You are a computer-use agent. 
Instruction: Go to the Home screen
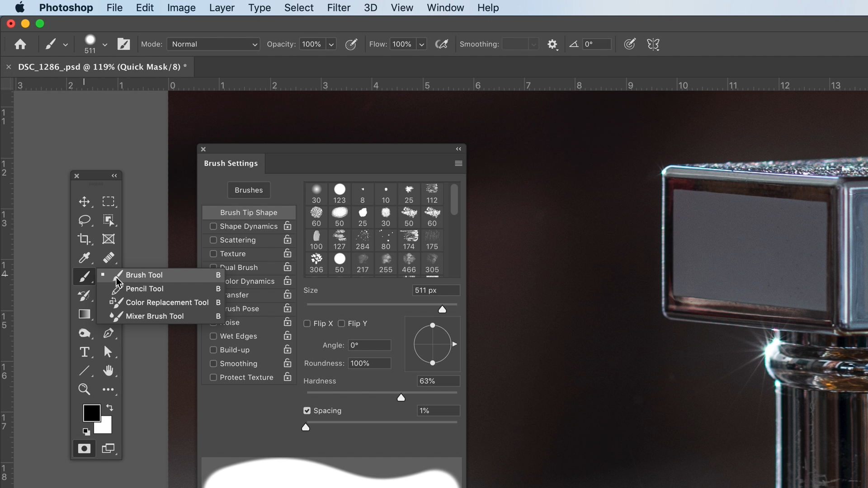point(20,44)
